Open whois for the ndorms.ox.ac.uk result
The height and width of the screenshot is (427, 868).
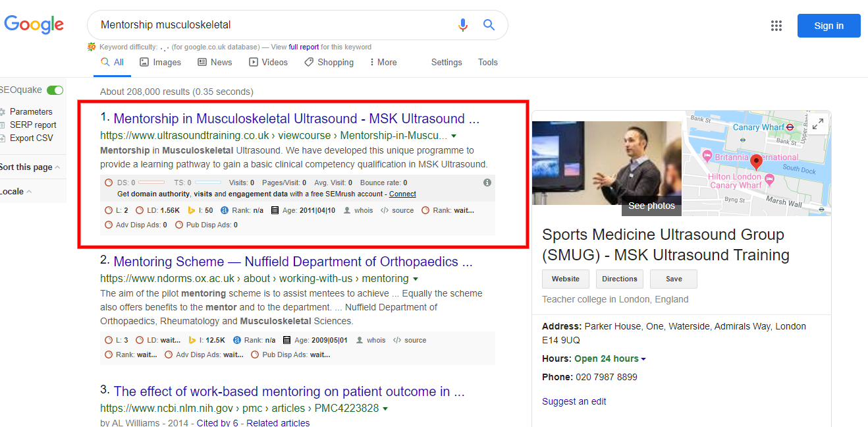[371, 340]
